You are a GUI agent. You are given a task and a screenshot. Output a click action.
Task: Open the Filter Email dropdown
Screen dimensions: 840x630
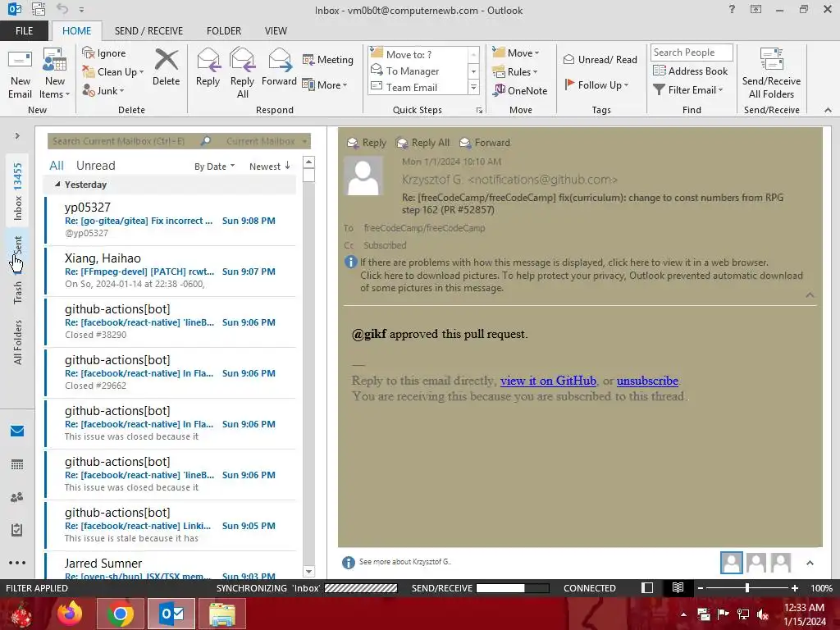(x=688, y=90)
